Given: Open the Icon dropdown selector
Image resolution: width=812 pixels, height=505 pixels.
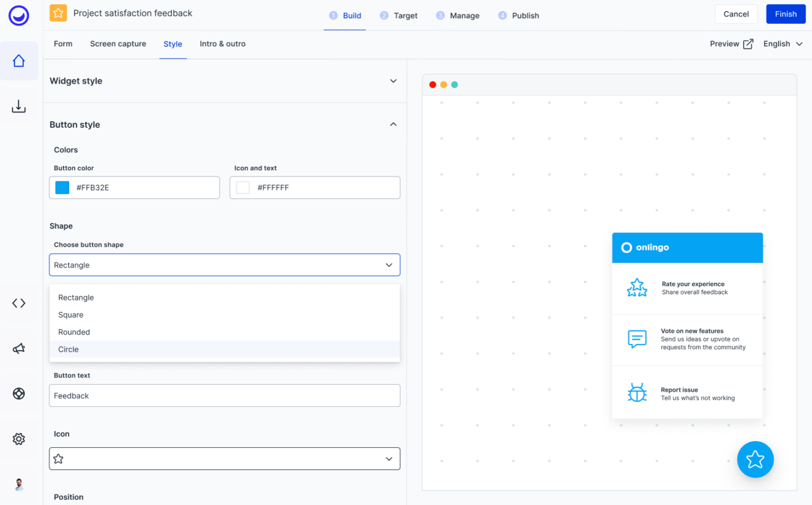Looking at the screenshot, I should [224, 459].
